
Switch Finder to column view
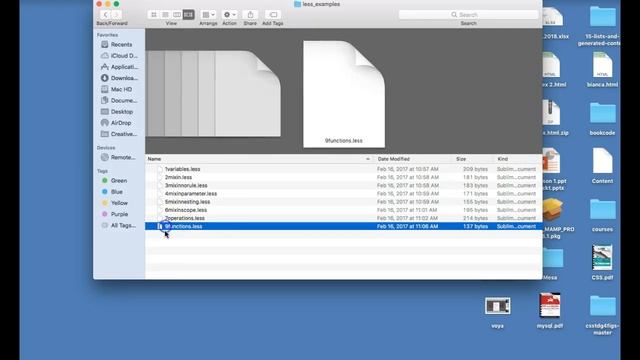click(x=177, y=15)
